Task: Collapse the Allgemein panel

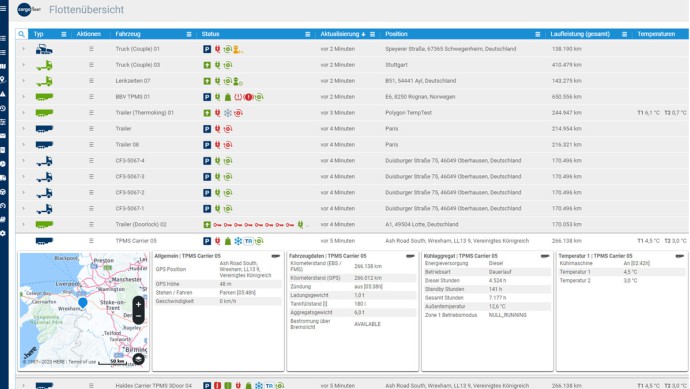Action: click(x=275, y=256)
